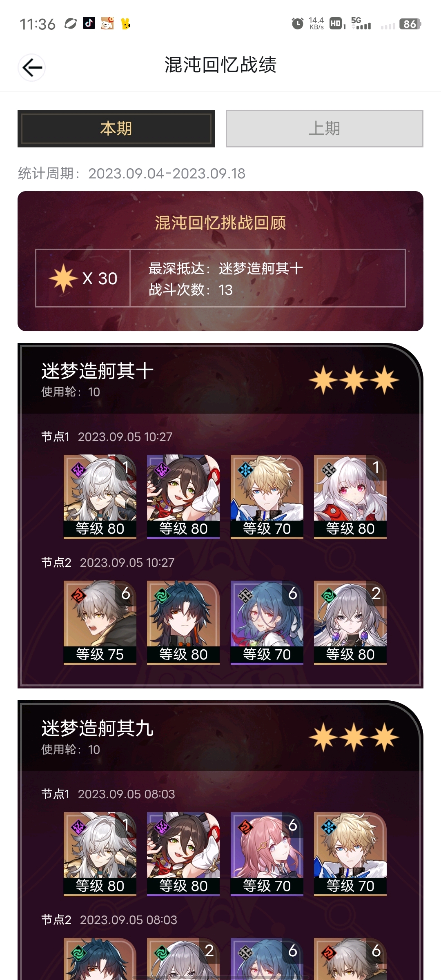Select the dark-haired level 80 wind character in 其十 node 2

click(183, 622)
